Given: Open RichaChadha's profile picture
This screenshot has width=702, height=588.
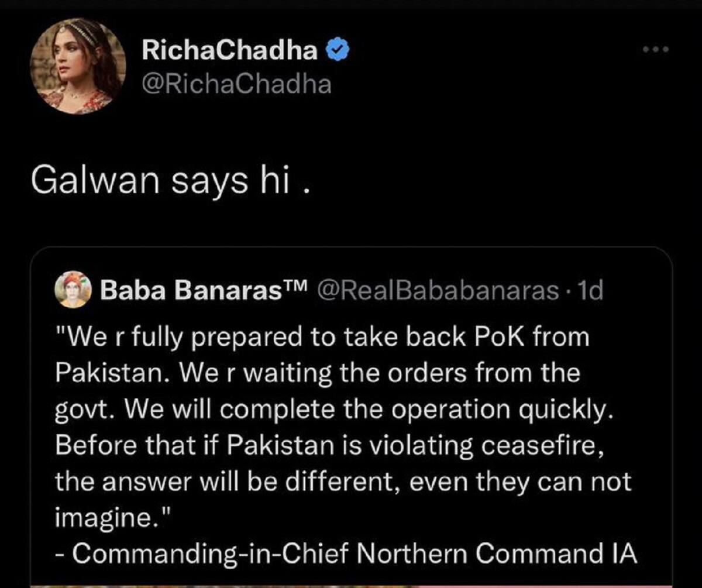Looking at the screenshot, I should click(78, 69).
